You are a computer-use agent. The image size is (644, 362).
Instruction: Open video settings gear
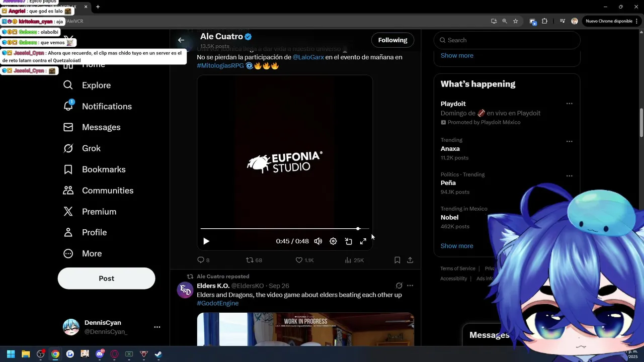pos(333,241)
